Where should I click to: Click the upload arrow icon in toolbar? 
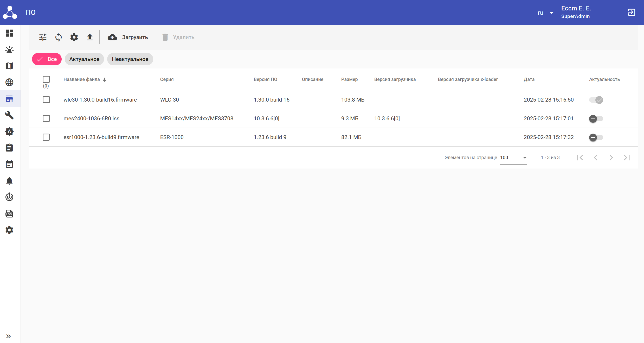tap(90, 37)
